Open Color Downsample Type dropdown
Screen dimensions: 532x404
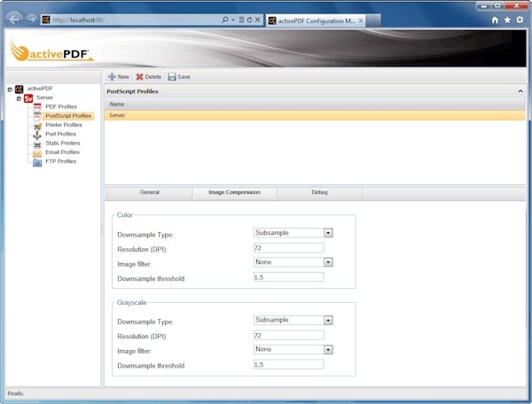click(x=328, y=233)
